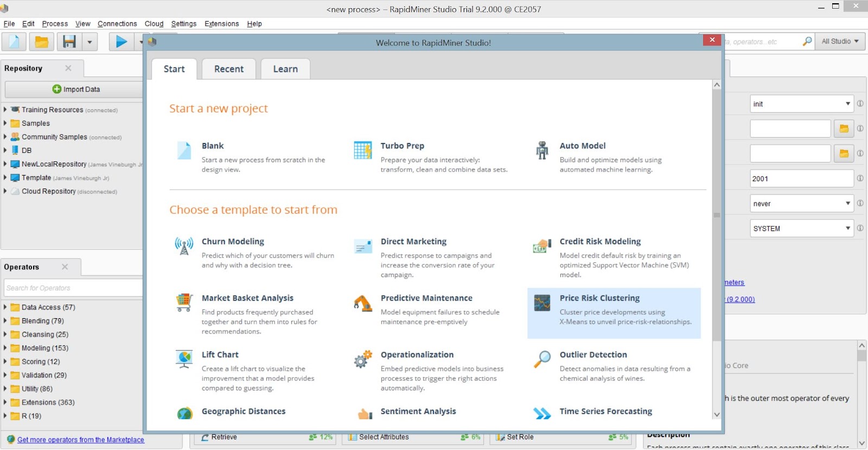This screenshot has width=868, height=450.
Task: Browse with the first parameter folder icon
Action: (844, 128)
